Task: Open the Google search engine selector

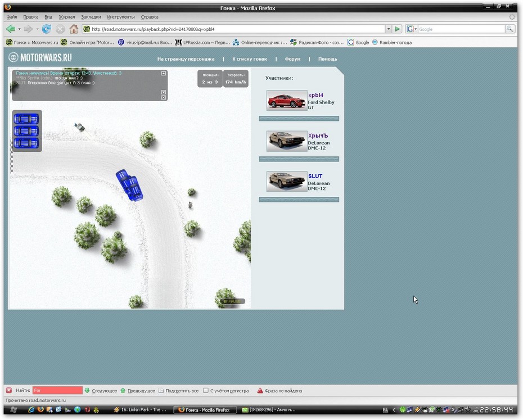Action: pos(412,29)
